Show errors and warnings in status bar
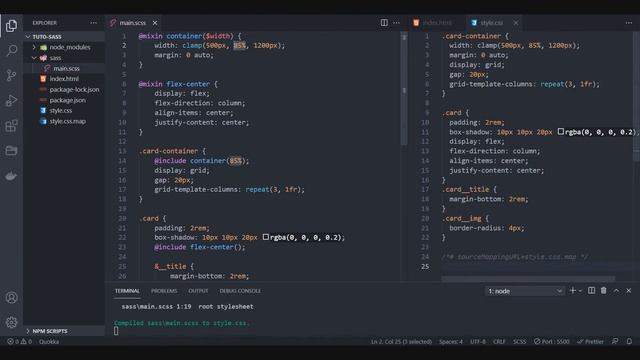The width and height of the screenshot is (640, 360). tap(19, 342)
